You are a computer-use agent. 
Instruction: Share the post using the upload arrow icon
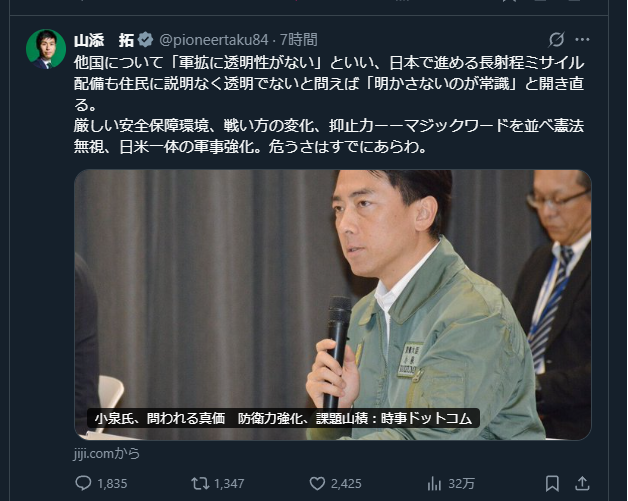click(x=582, y=483)
